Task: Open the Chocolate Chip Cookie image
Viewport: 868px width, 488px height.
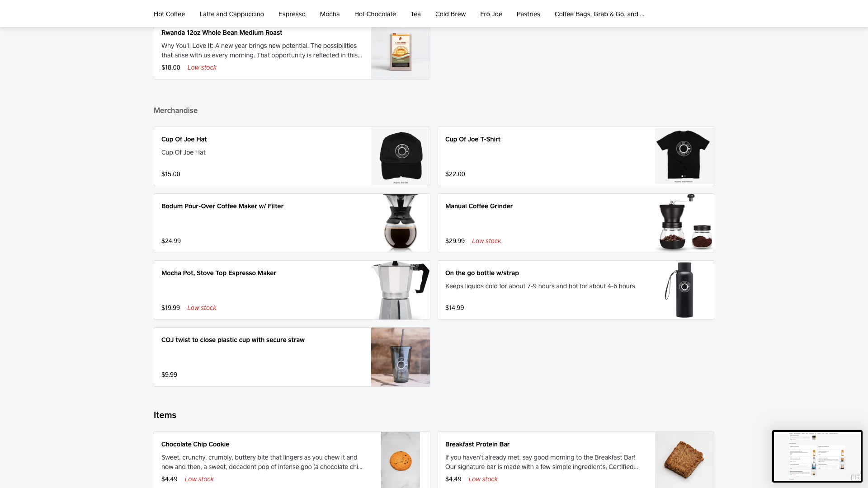Action: [x=401, y=460]
